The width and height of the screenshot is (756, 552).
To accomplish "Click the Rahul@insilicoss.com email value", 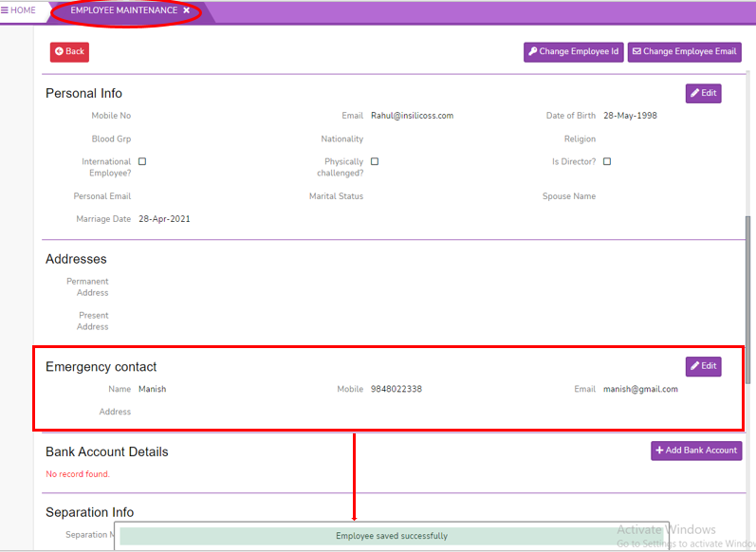I will click(412, 116).
